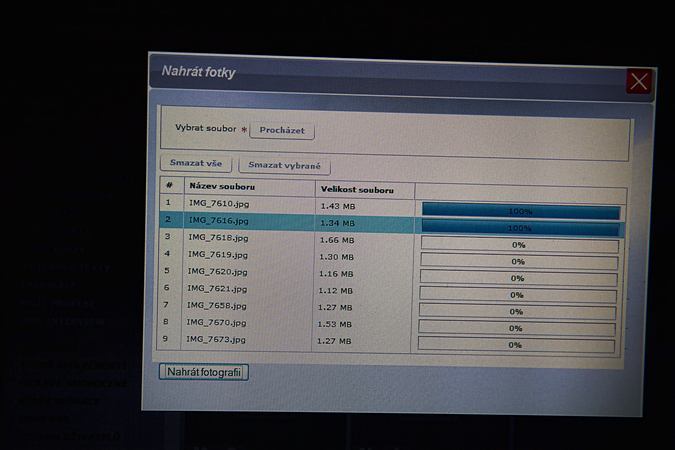
Task: Click the Procházet browse button
Action: coord(282,130)
